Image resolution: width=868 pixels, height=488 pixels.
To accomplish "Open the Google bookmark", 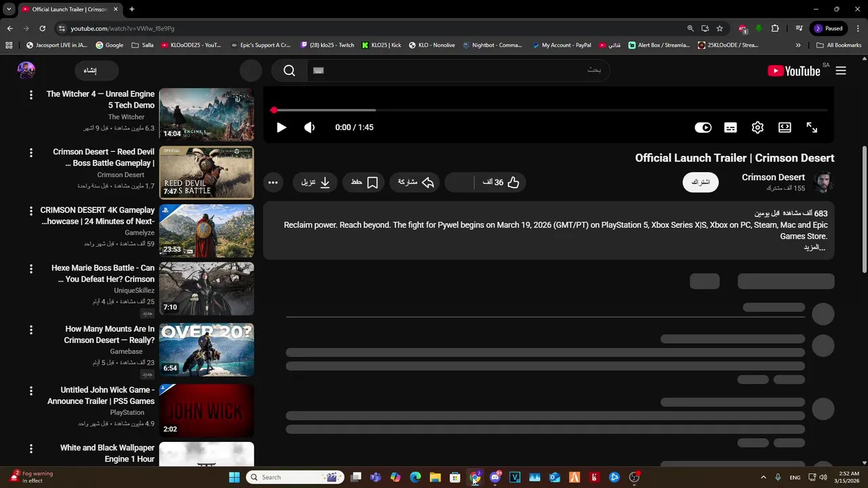I will click(x=109, y=45).
